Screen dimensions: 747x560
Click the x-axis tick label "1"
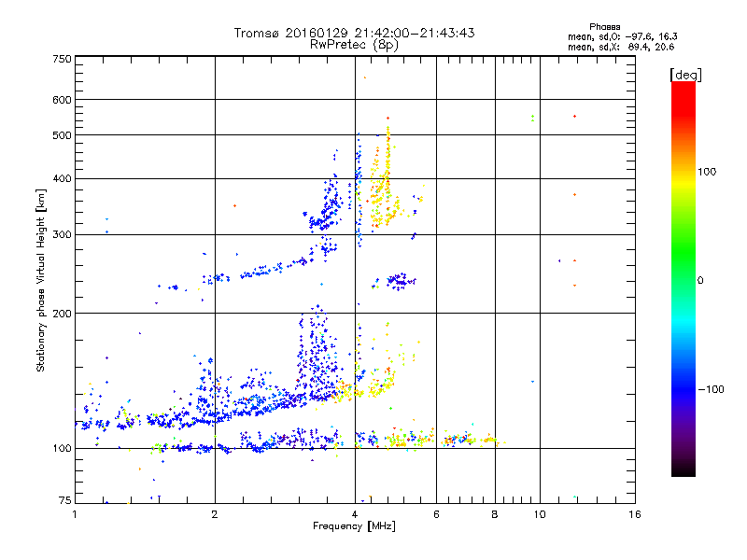[x=75, y=514]
